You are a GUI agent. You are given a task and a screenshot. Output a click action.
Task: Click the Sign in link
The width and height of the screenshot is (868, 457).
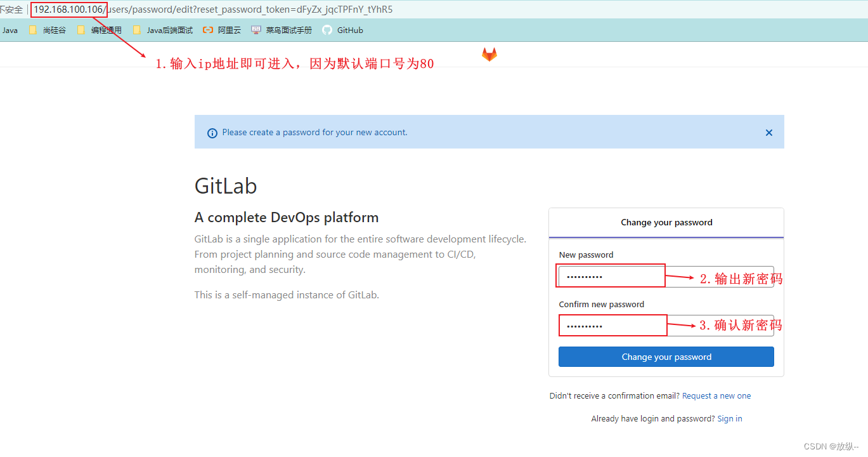tap(730, 418)
